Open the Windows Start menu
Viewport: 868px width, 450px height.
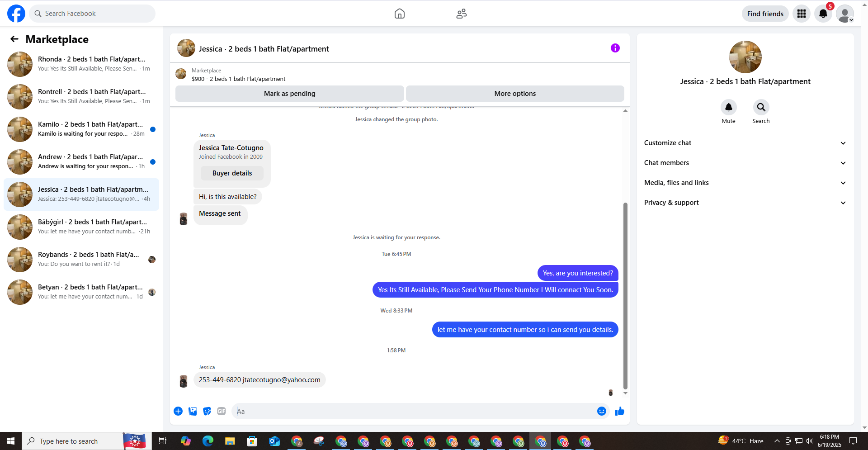(x=11, y=441)
